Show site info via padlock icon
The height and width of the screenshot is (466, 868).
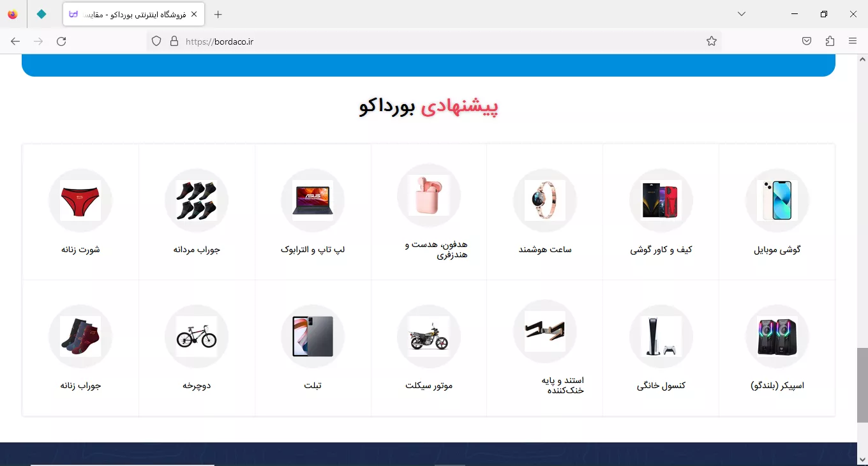pyautogui.click(x=174, y=41)
